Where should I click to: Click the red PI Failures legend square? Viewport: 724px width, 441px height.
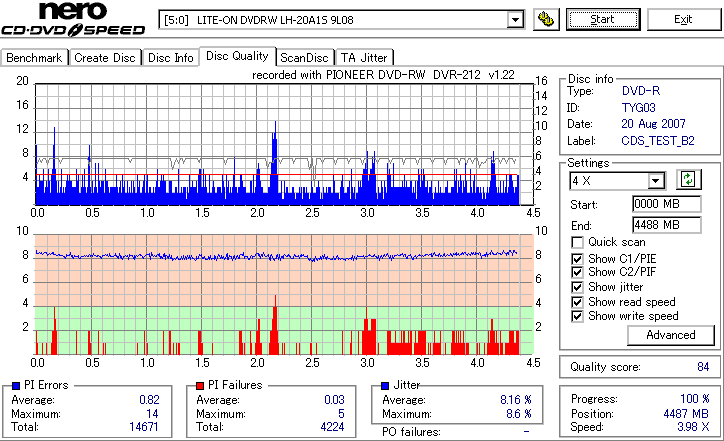click(x=200, y=386)
